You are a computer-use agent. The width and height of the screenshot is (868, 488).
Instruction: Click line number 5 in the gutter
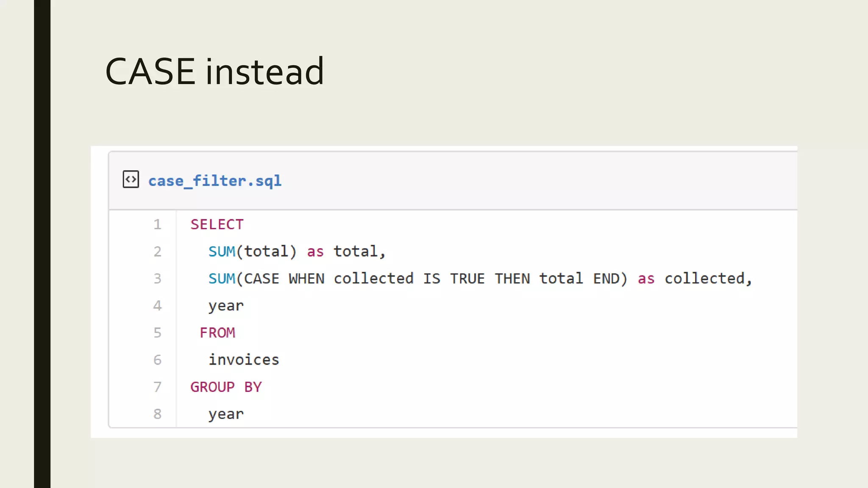coord(157,333)
